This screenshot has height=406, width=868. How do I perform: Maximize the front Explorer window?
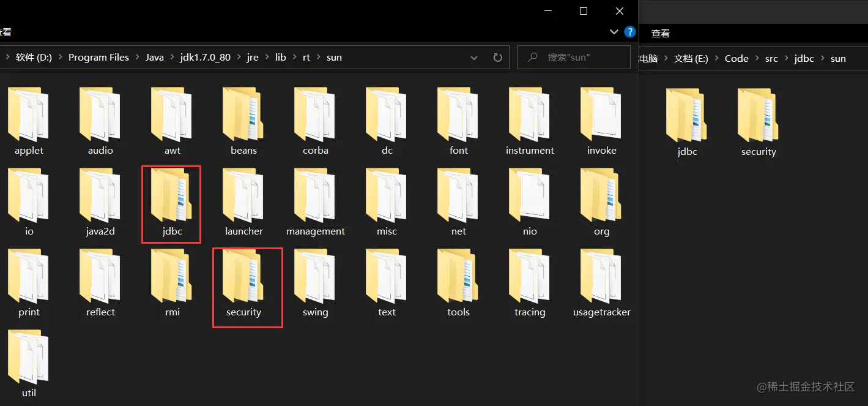584,11
